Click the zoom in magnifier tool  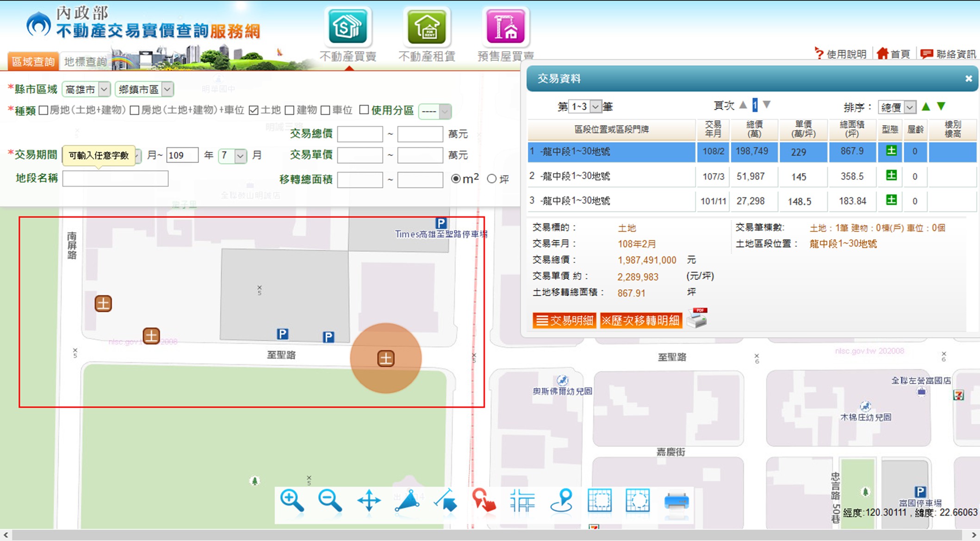(292, 501)
